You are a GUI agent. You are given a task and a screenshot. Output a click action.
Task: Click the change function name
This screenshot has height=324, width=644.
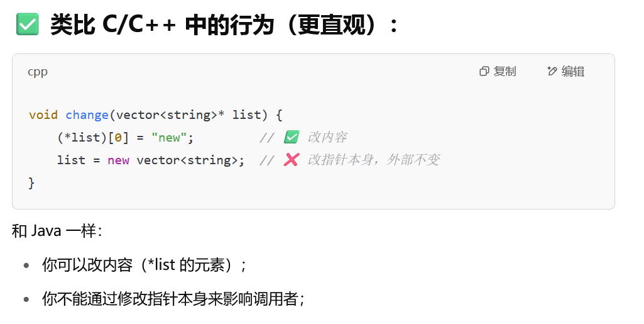point(87,115)
